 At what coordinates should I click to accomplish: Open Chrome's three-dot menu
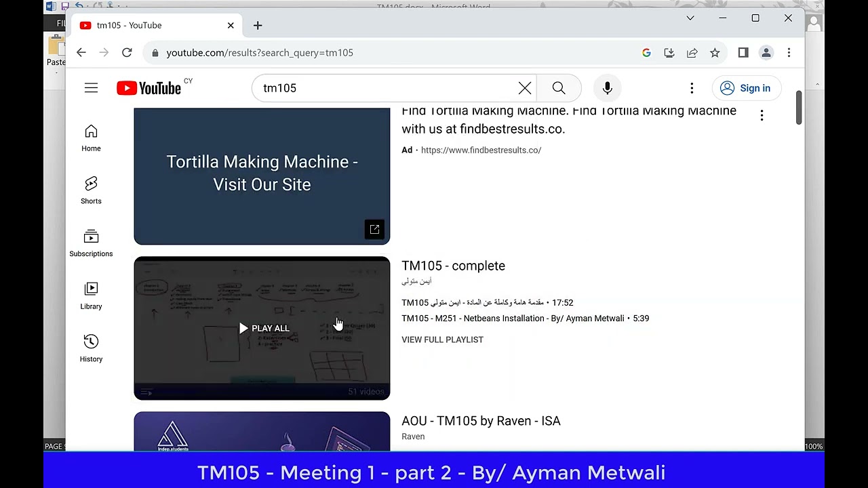789,52
